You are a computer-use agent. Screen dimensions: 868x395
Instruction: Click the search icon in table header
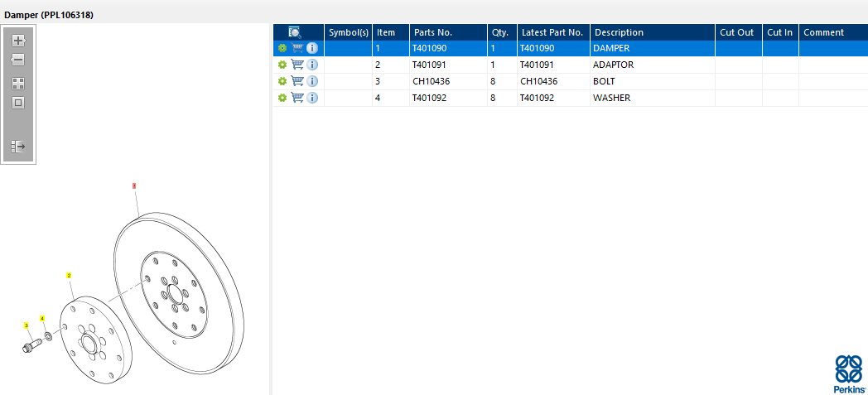(x=295, y=32)
